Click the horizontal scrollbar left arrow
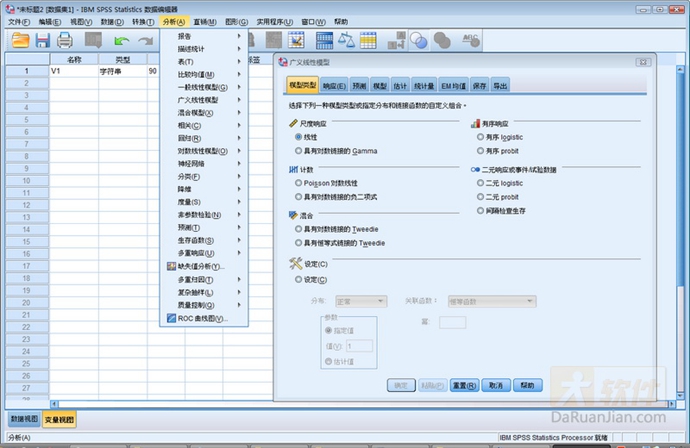Image resolution: width=690 pixels, height=448 pixels. 54,404
